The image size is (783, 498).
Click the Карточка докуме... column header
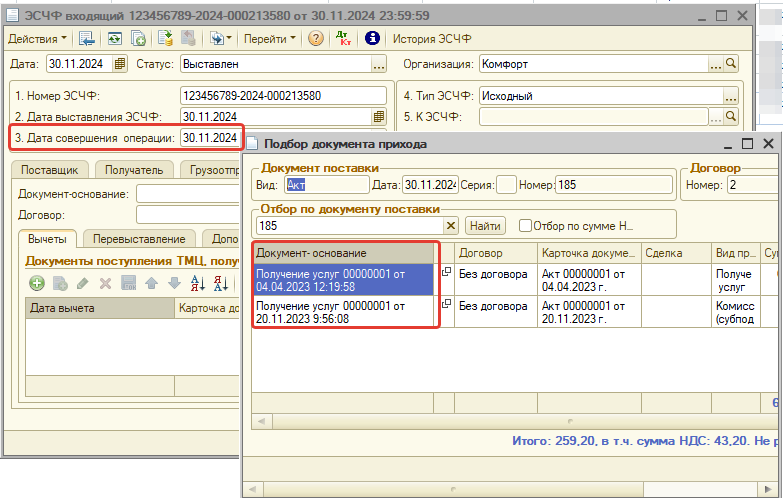589,253
